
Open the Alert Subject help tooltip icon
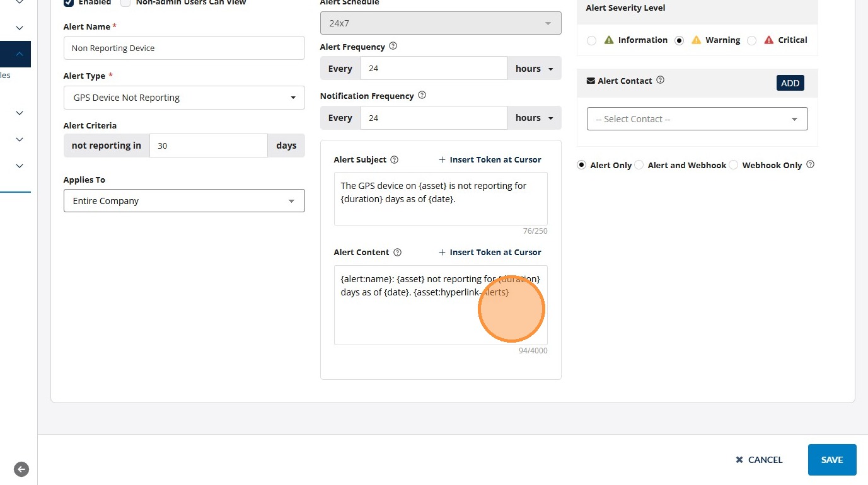(x=395, y=159)
